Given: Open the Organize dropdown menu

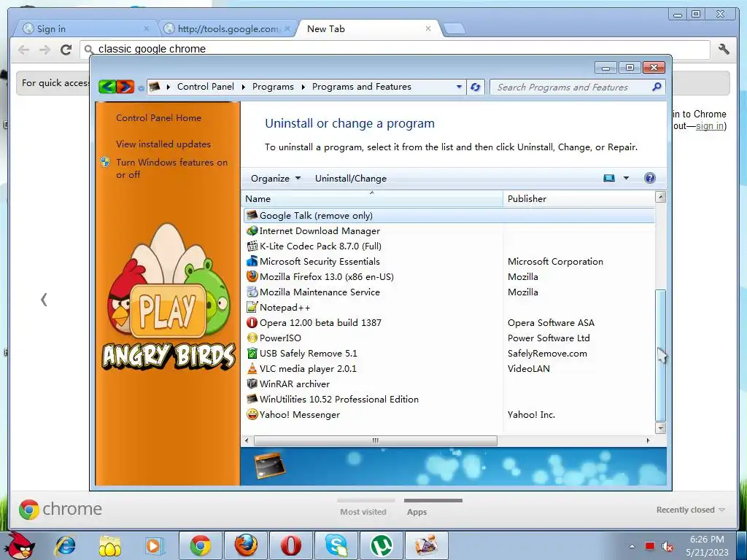Looking at the screenshot, I should coord(276,179).
